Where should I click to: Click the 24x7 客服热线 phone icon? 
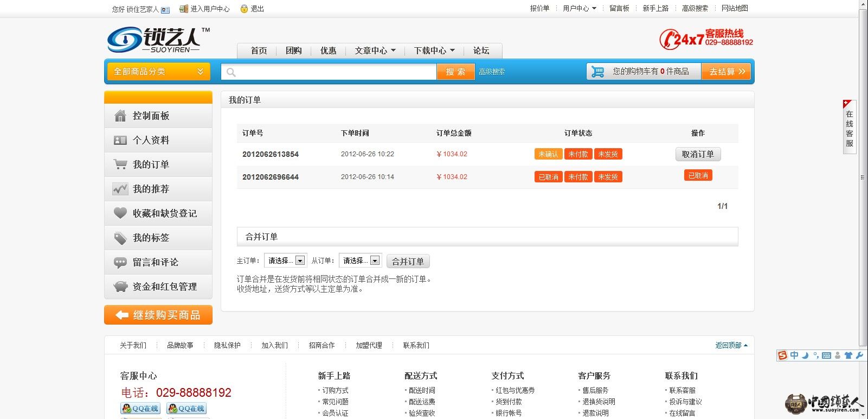(669, 39)
